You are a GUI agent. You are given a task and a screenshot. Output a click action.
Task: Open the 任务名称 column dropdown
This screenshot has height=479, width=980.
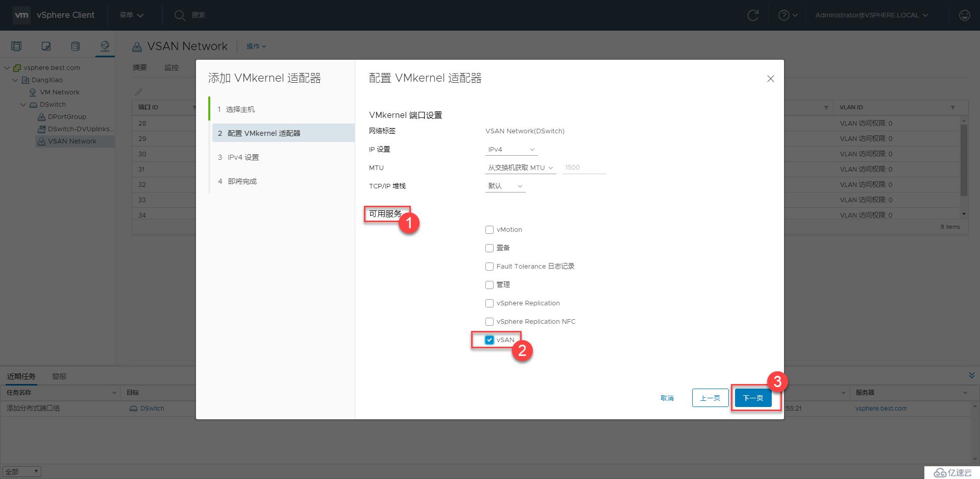114,393
